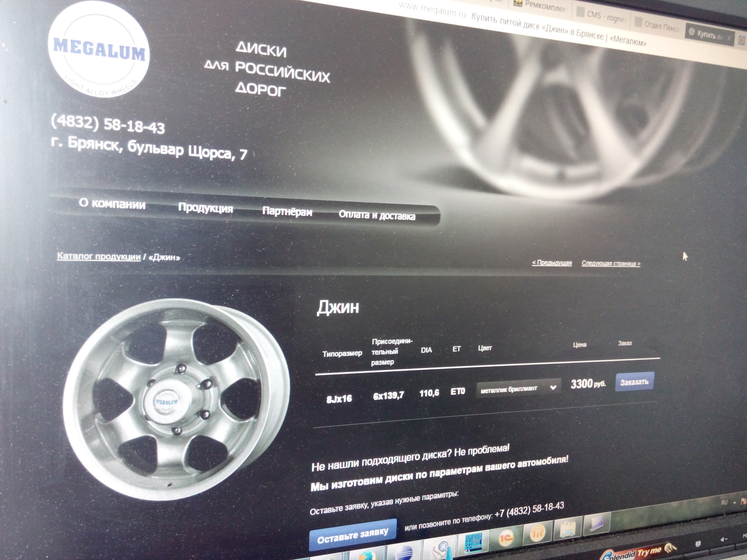
Task: Switch to the Ремкомплект browser tab
Action: click(x=540, y=6)
